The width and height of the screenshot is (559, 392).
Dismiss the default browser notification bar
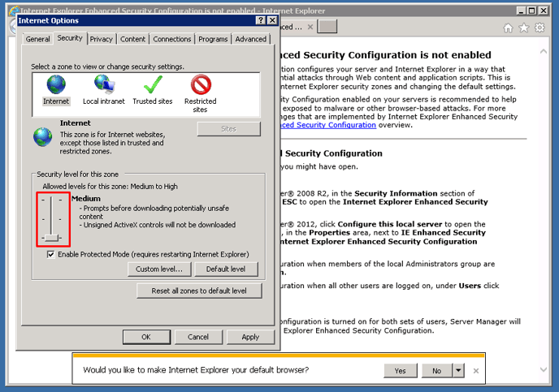point(476,371)
